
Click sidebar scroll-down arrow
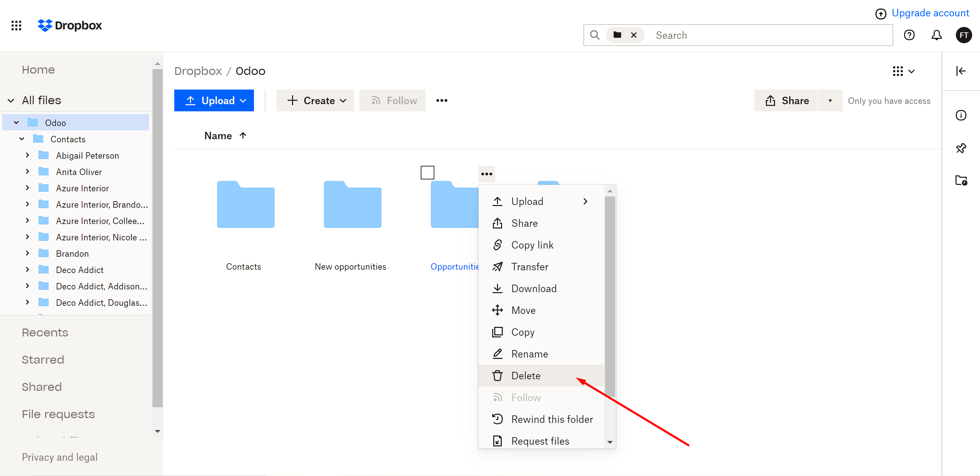click(x=158, y=431)
